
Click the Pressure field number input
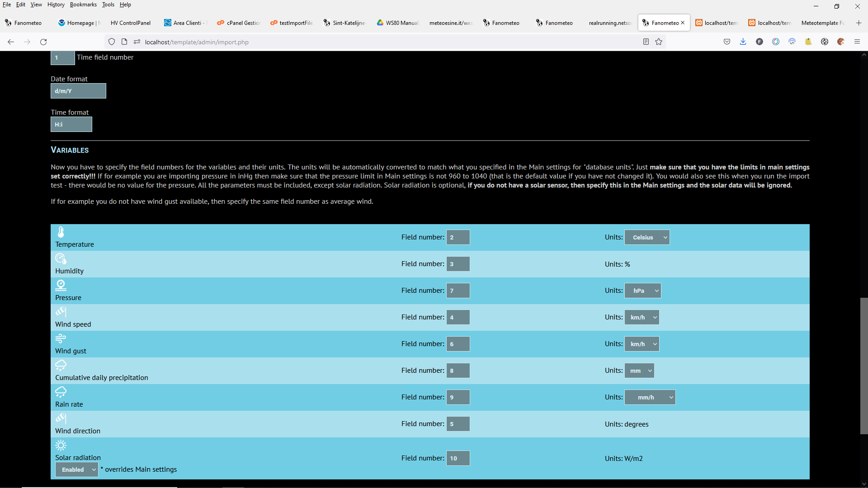click(x=458, y=291)
